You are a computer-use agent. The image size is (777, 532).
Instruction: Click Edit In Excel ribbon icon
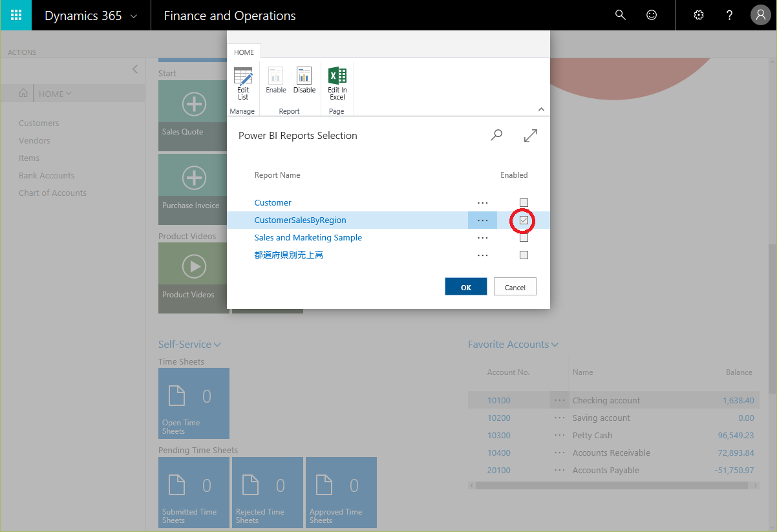pyautogui.click(x=337, y=84)
